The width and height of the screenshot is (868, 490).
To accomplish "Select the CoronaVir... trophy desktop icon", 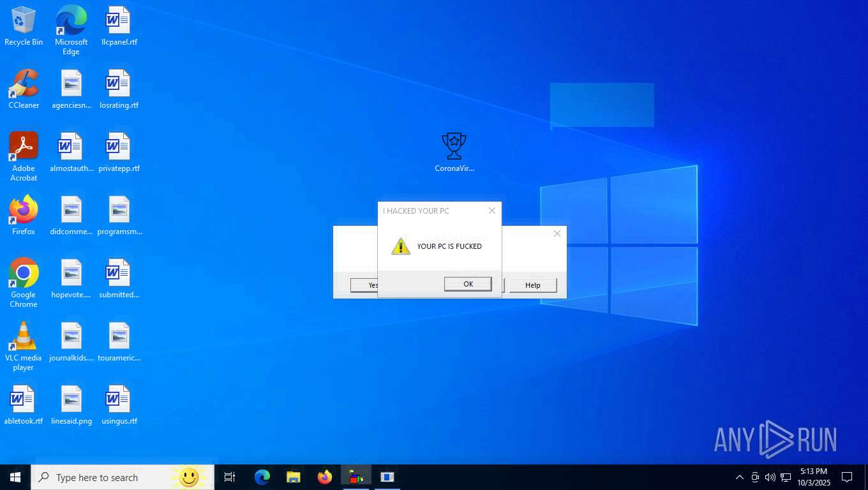I will point(454,152).
